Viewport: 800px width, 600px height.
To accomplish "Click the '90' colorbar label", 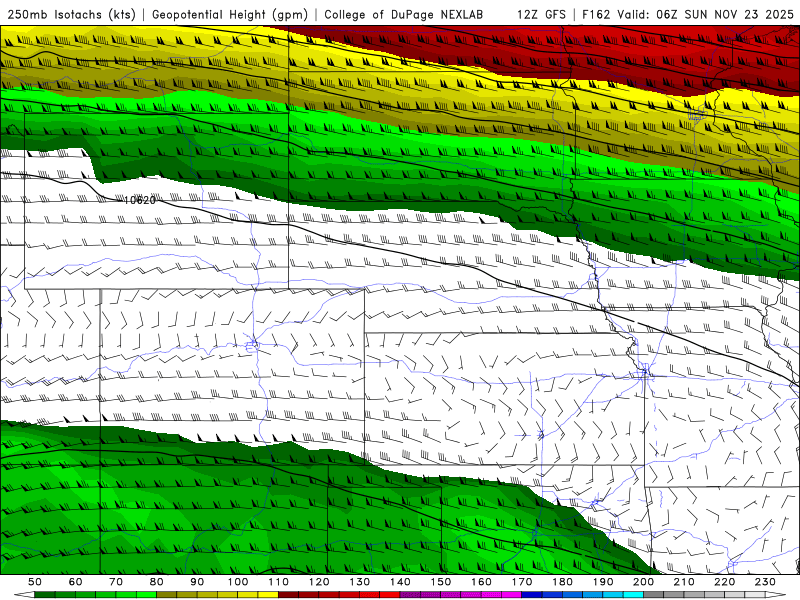I will [197, 582].
